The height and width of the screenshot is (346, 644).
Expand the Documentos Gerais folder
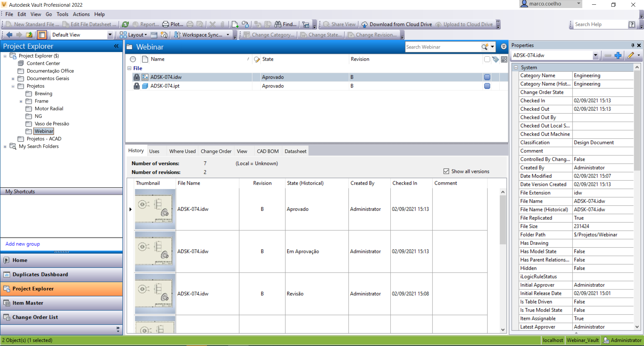point(13,79)
